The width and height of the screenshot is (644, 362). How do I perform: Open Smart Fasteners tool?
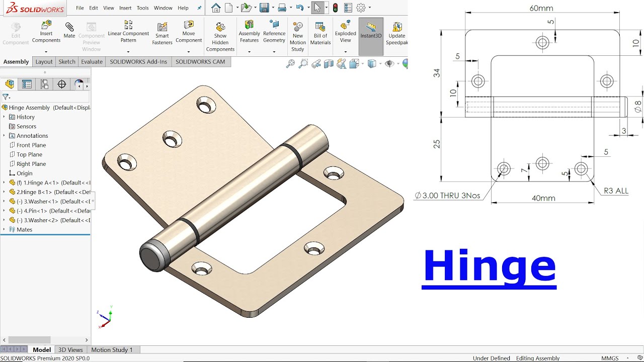click(x=162, y=34)
